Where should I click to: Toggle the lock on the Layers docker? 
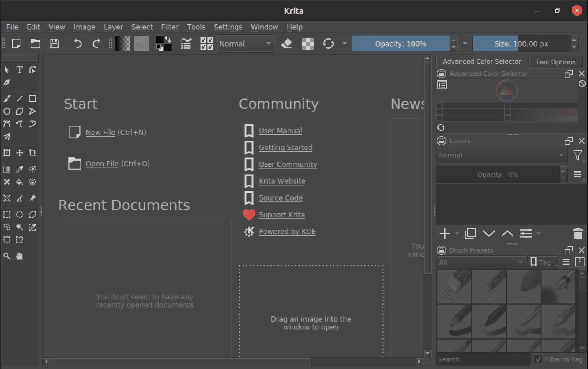pyautogui.click(x=441, y=141)
